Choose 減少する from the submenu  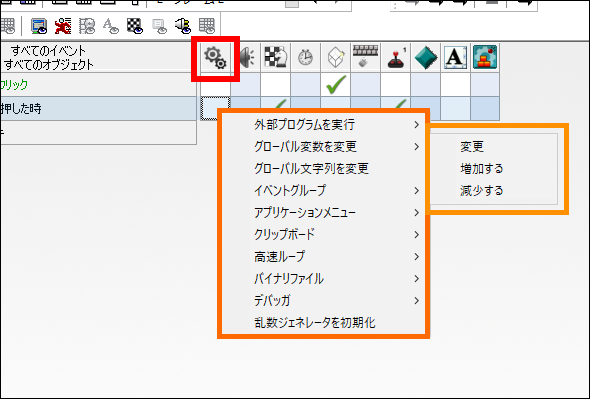click(494, 191)
